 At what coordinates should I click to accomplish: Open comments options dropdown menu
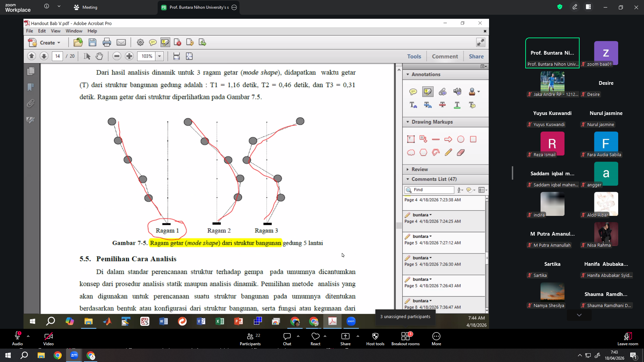click(x=483, y=190)
